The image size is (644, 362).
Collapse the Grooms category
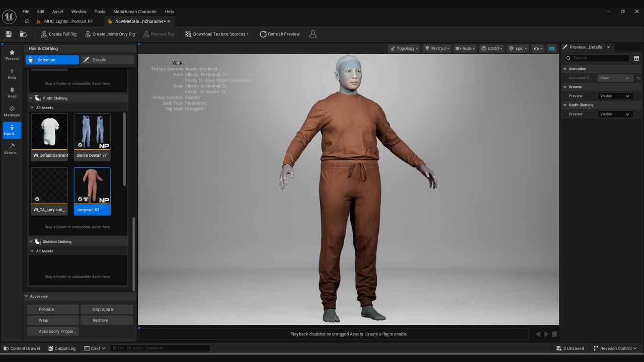[x=565, y=87]
